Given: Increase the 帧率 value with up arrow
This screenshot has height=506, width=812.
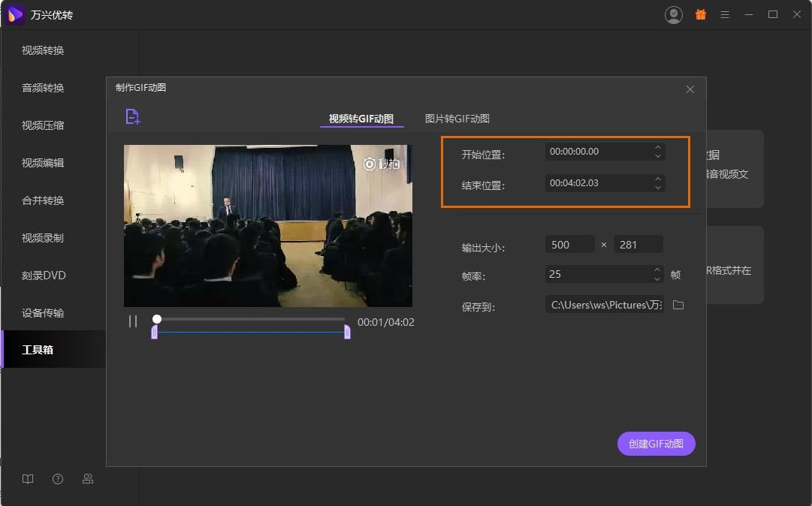Looking at the screenshot, I should point(658,270).
